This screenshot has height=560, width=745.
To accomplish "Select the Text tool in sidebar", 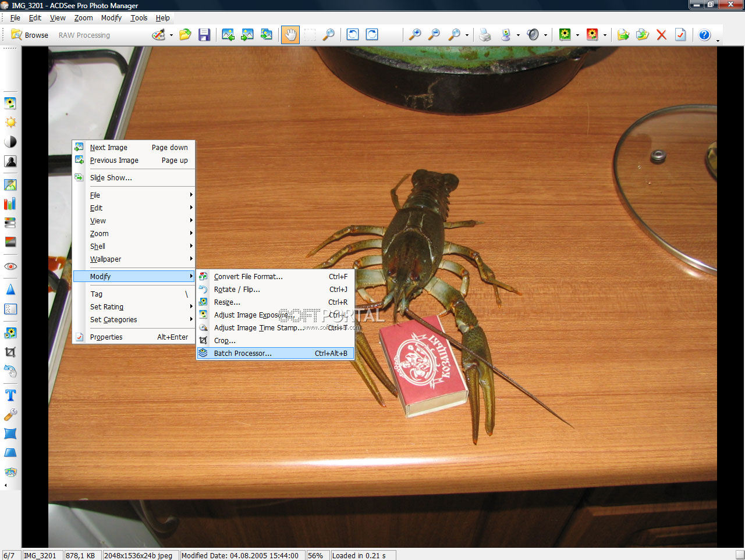I will point(10,395).
